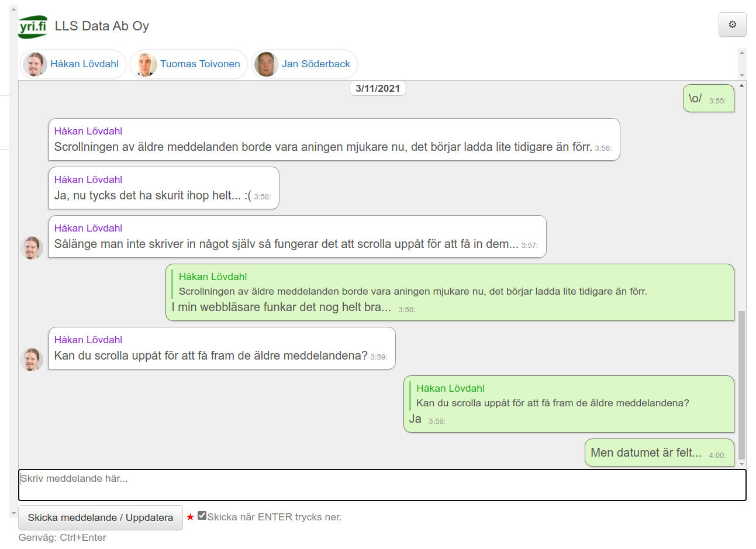
Task: Click Håkan Lövdahl's avatar in contact bar
Action: click(35, 64)
